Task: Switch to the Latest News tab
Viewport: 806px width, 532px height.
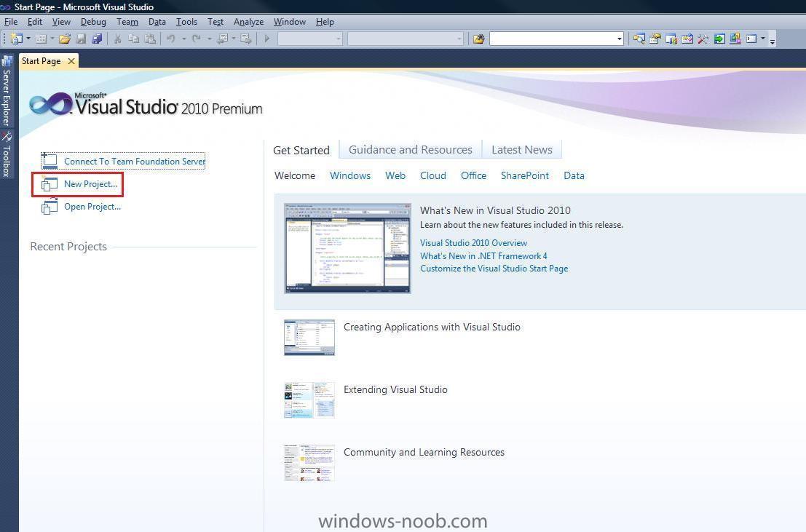Action: 522,150
